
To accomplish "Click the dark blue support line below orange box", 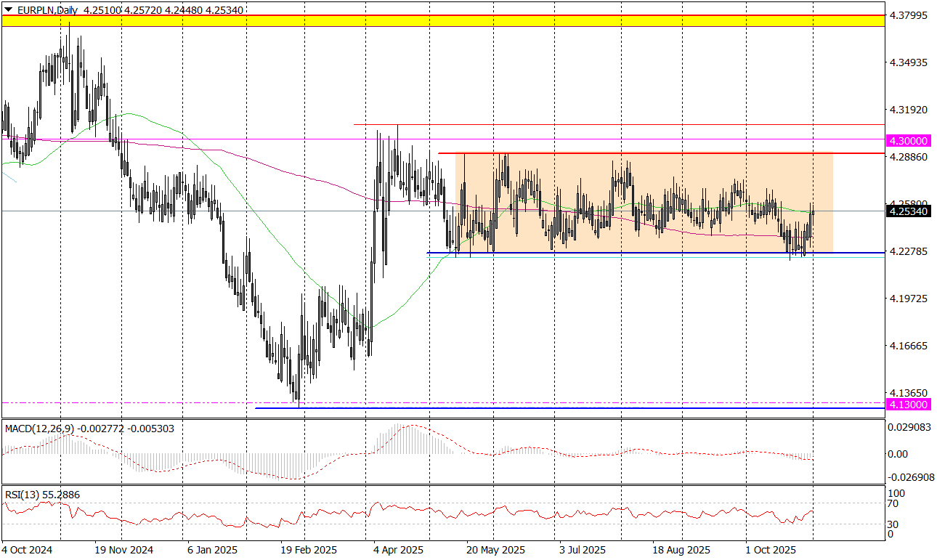I will 654,253.
